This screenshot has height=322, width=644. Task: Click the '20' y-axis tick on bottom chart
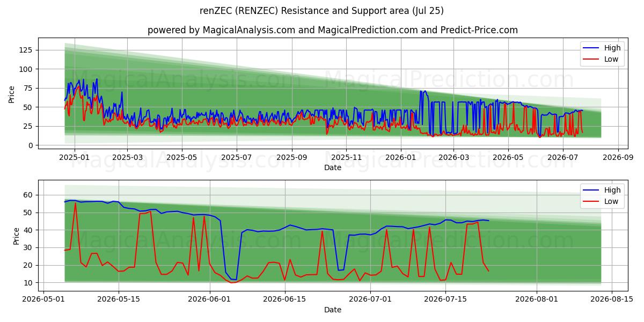(x=29, y=266)
